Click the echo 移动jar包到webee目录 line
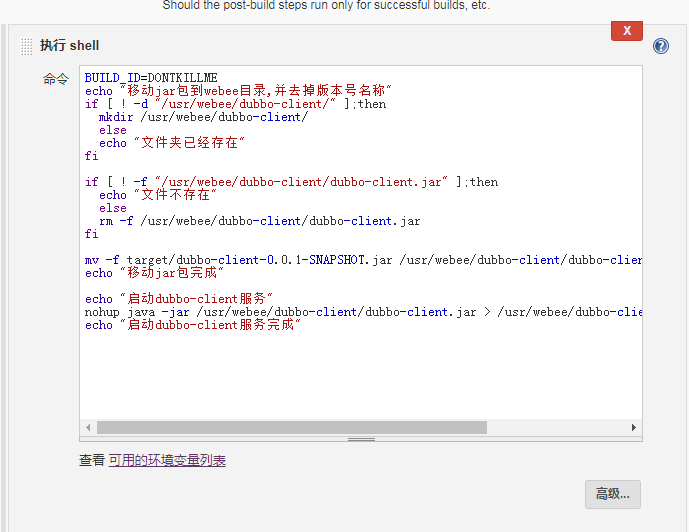 click(x=238, y=91)
